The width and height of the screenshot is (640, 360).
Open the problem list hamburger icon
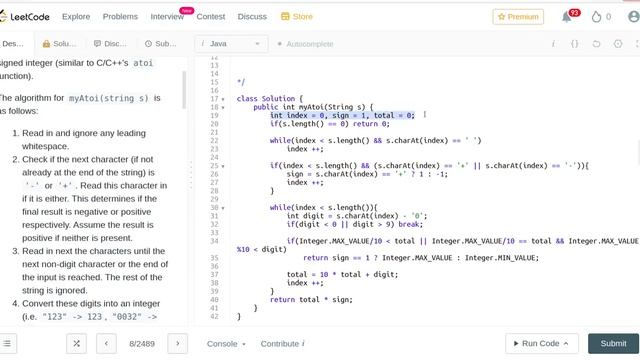point(7,344)
